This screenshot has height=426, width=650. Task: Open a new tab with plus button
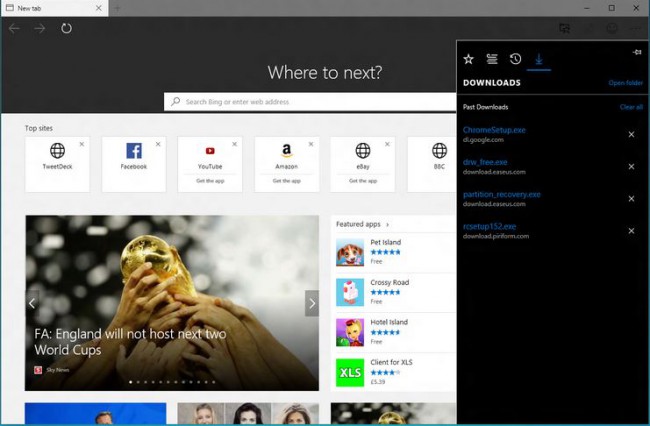point(117,8)
